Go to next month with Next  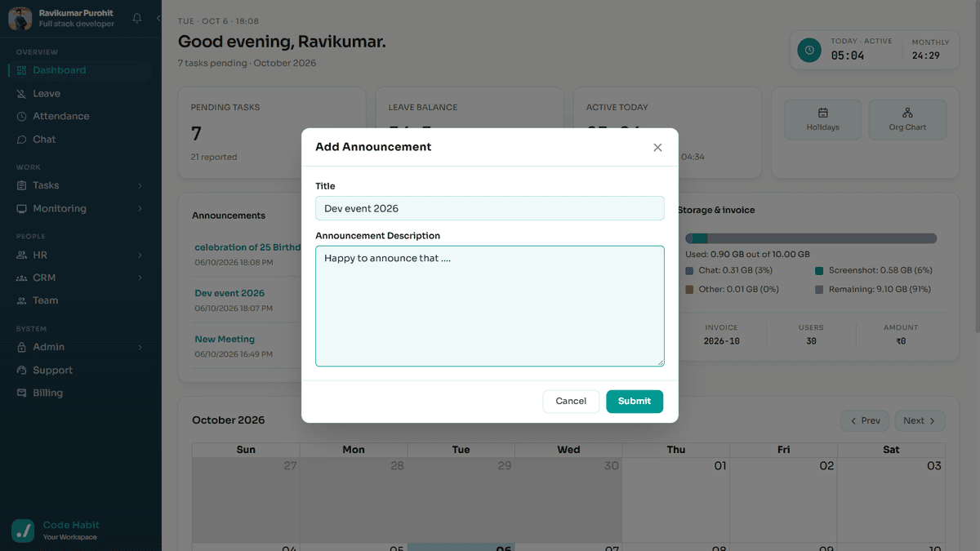pyautogui.click(x=920, y=421)
